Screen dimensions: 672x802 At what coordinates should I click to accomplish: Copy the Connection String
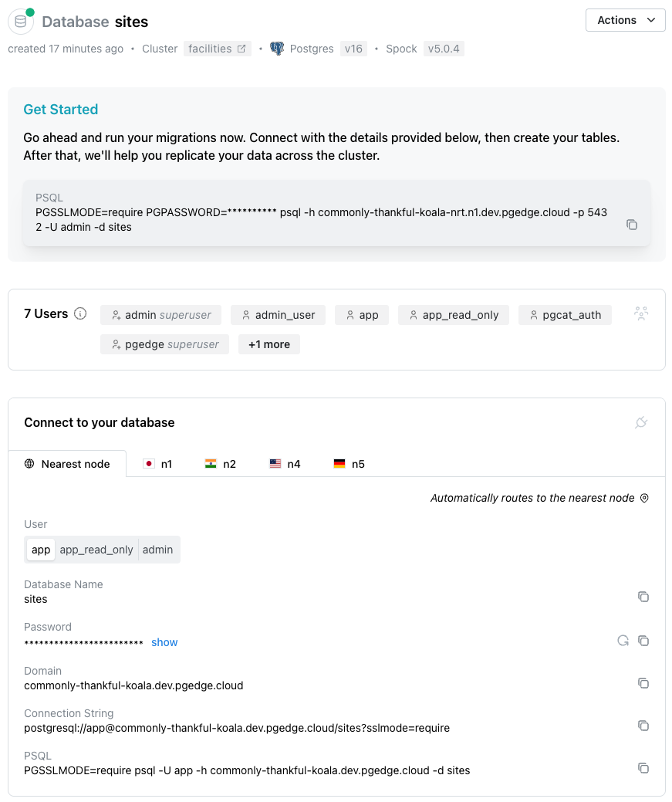pyautogui.click(x=643, y=726)
